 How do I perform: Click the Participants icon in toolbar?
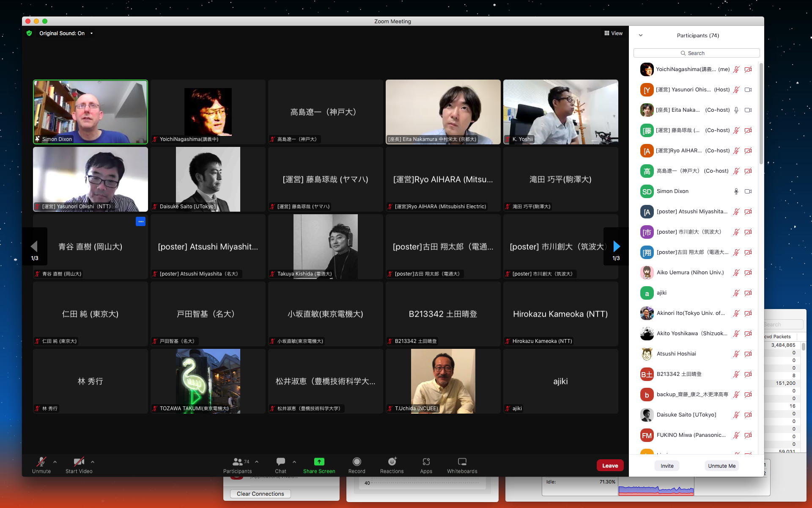[237, 461]
